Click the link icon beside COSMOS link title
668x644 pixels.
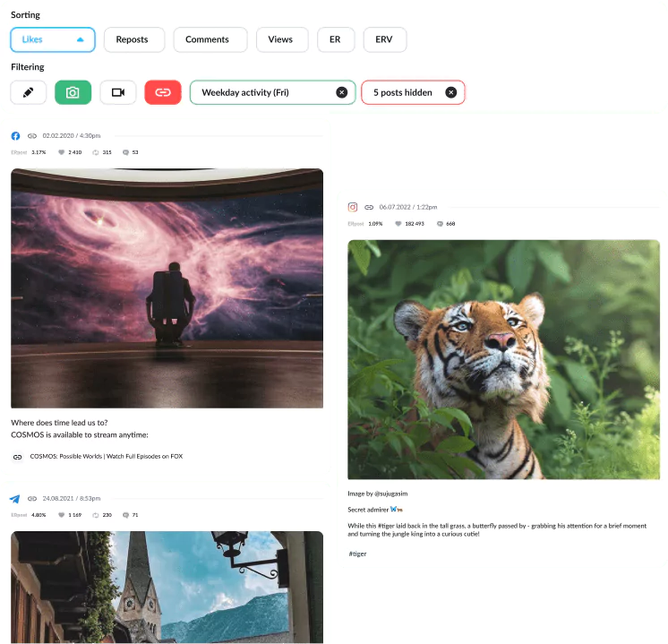click(x=18, y=457)
